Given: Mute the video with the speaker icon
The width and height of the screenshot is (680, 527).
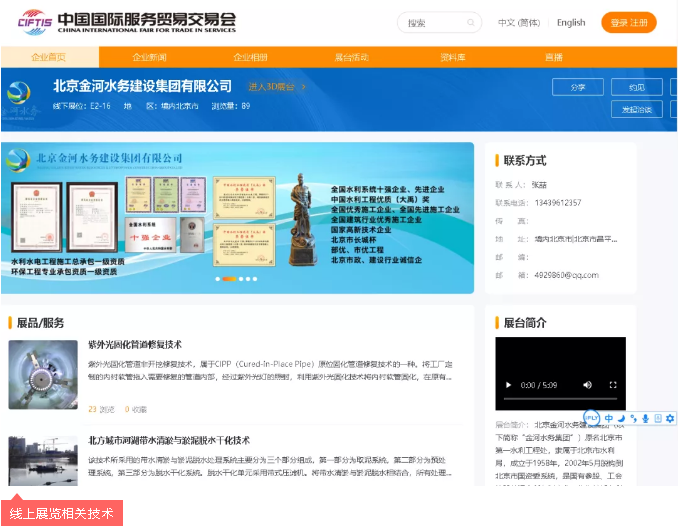Looking at the screenshot, I should [x=587, y=385].
